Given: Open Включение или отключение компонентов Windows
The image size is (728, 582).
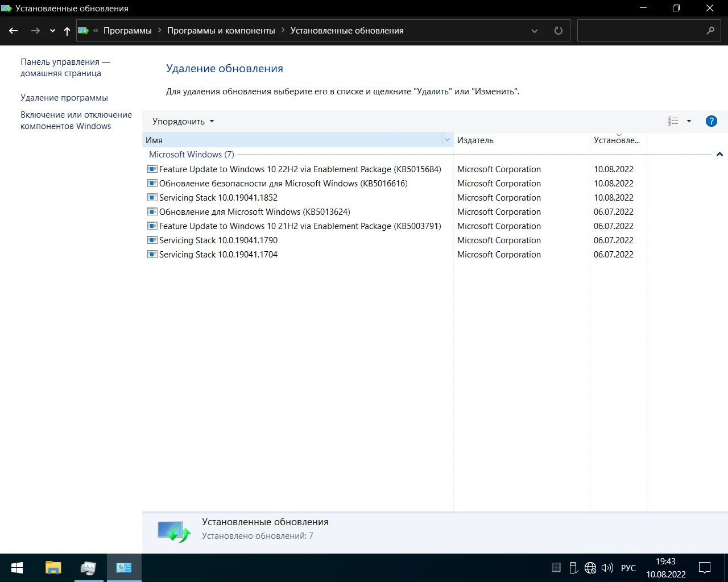Looking at the screenshot, I should click(x=76, y=120).
